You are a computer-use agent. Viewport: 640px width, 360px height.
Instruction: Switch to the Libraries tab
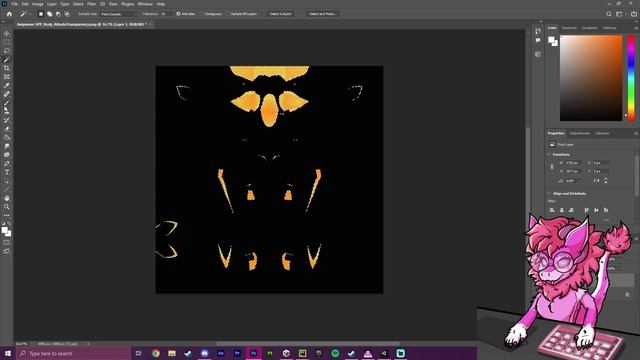(x=602, y=133)
